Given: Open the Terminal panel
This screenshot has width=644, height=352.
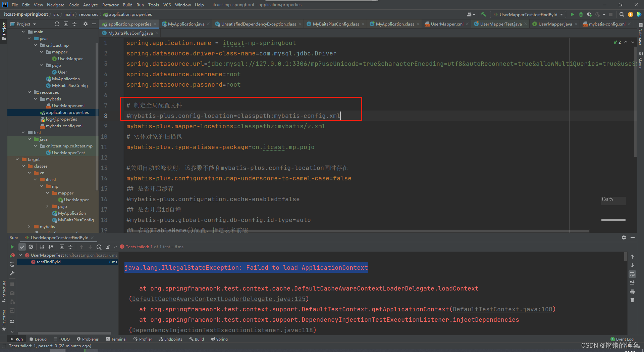Looking at the screenshot, I should [x=118, y=339].
